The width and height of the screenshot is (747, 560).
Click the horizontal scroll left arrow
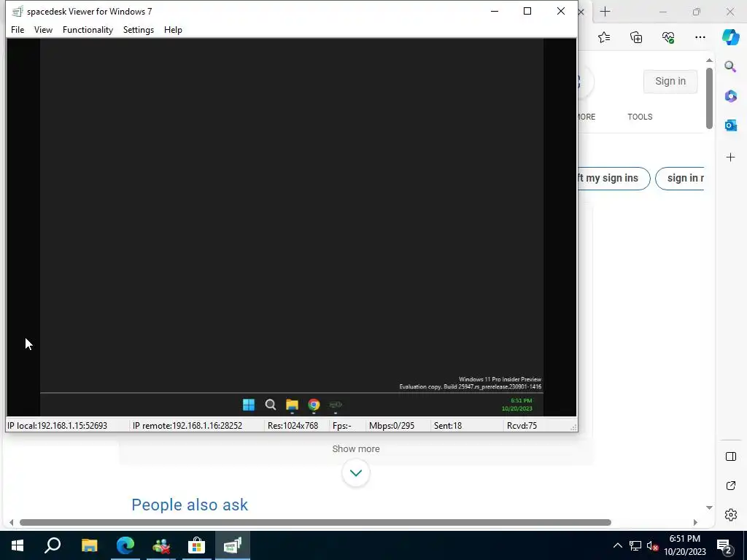coord(12,522)
